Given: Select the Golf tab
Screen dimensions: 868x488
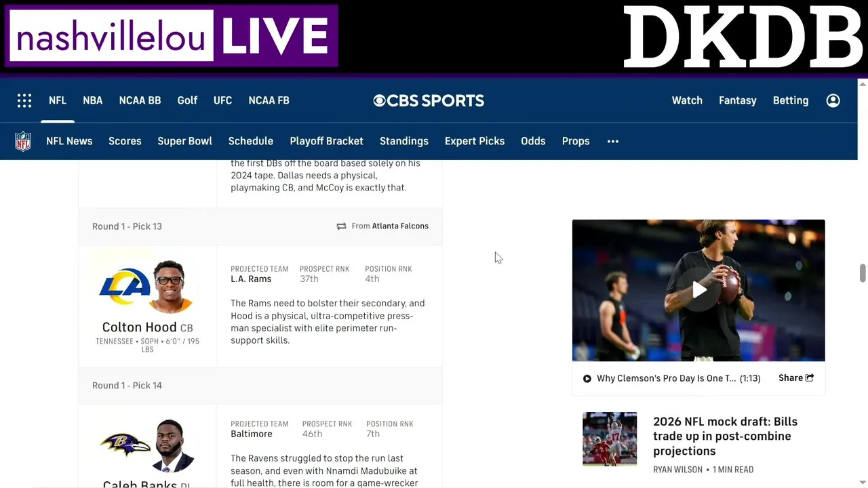Looking at the screenshot, I should click(187, 100).
